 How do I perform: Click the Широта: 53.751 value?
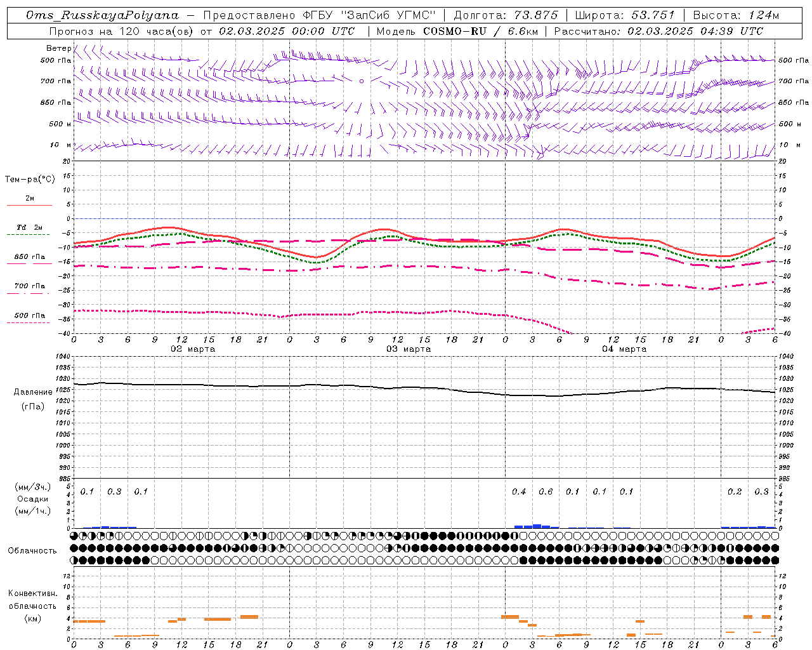[x=625, y=15]
